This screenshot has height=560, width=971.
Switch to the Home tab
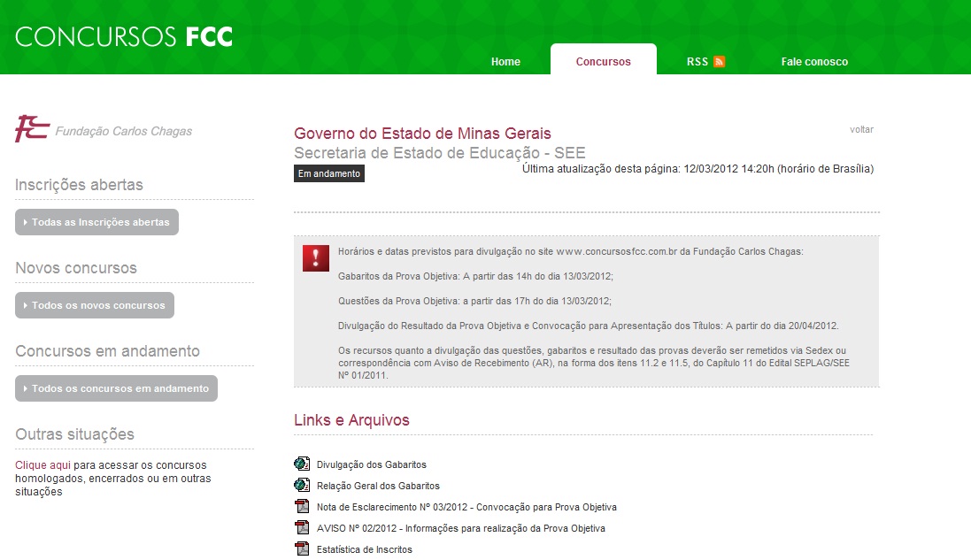point(505,62)
